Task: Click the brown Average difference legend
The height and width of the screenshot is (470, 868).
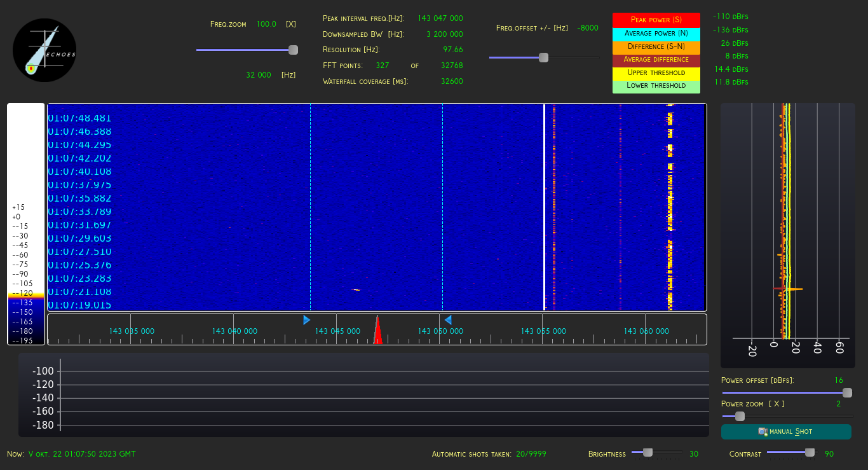Action: (x=656, y=60)
